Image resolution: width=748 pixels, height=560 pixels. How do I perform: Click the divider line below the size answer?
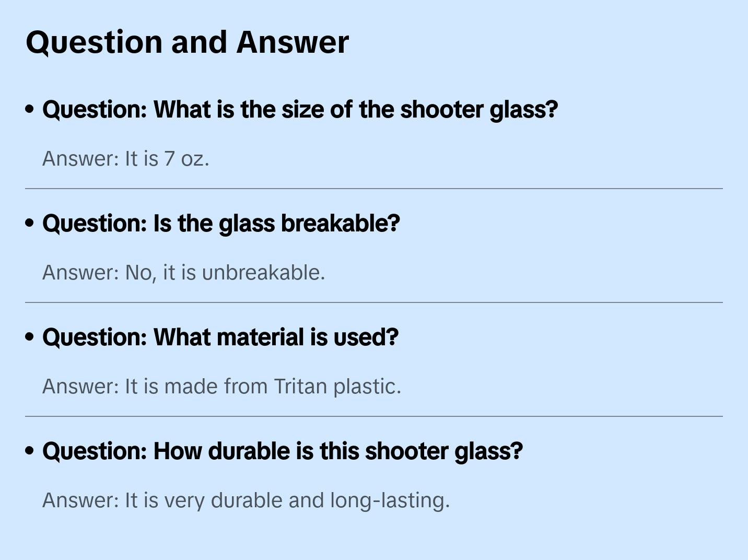[x=374, y=189]
